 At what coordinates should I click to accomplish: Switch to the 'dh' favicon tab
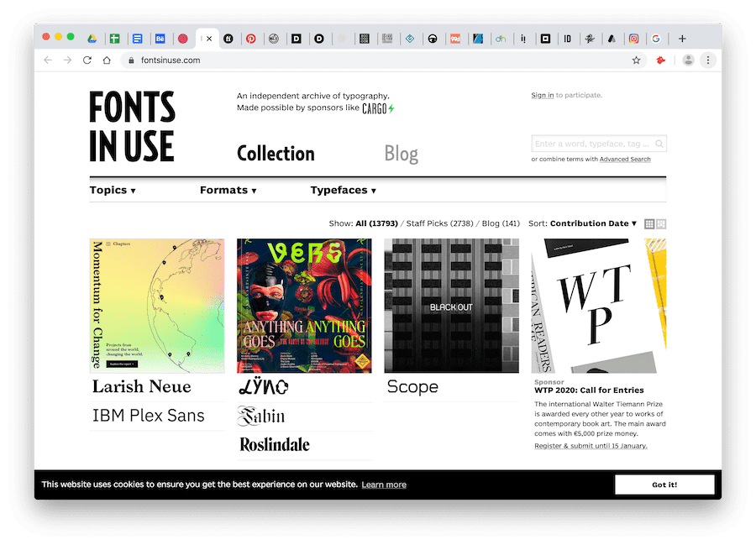tap(501, 39)
